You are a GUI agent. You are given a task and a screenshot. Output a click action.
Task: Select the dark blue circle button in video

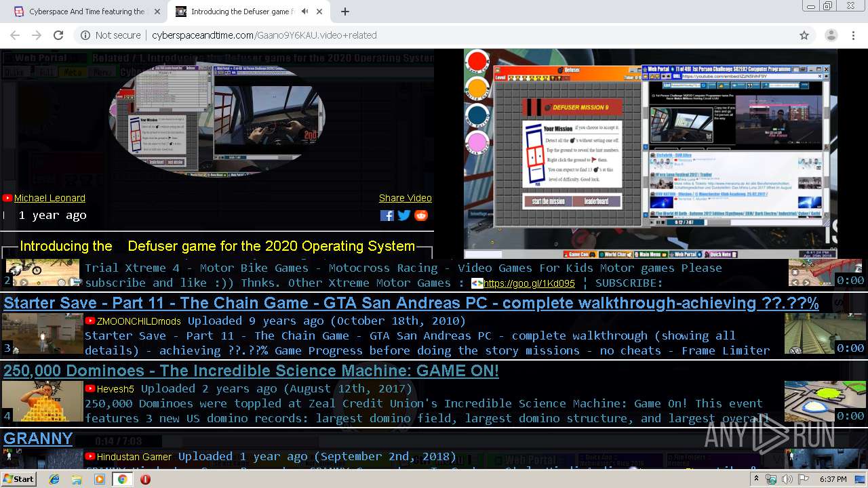477,115
